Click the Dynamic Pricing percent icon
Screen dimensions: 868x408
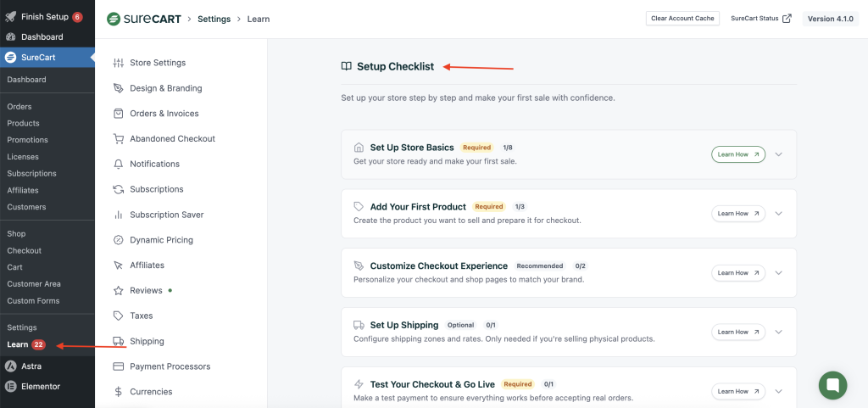[118, 240]
